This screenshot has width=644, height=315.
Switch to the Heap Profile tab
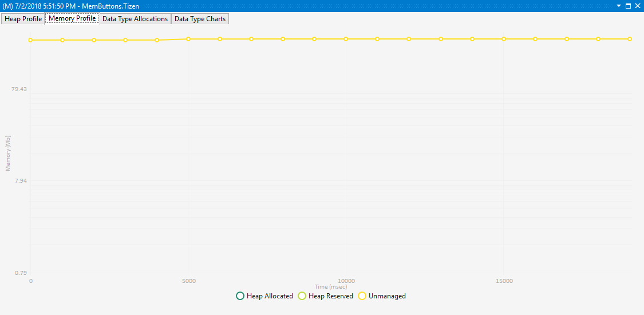(23, 19)
